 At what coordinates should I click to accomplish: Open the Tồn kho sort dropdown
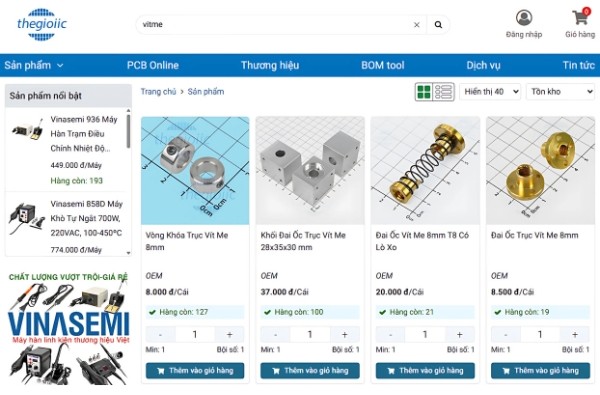561,92
